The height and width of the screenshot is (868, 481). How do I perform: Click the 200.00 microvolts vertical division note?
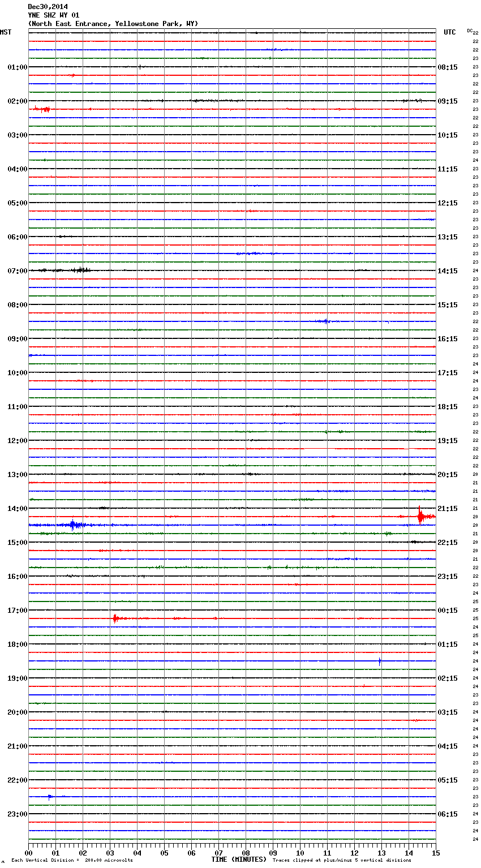(x=72, y=861)
